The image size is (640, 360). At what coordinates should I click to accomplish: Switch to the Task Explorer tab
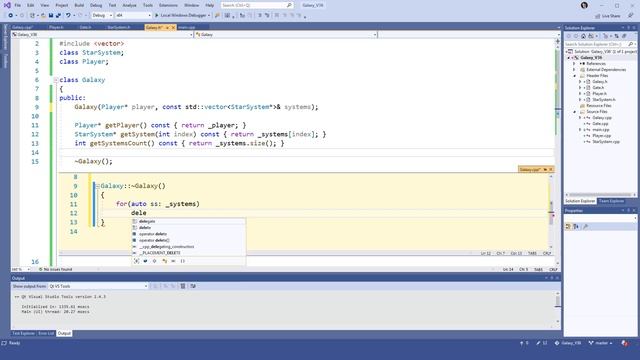(23, 333)
